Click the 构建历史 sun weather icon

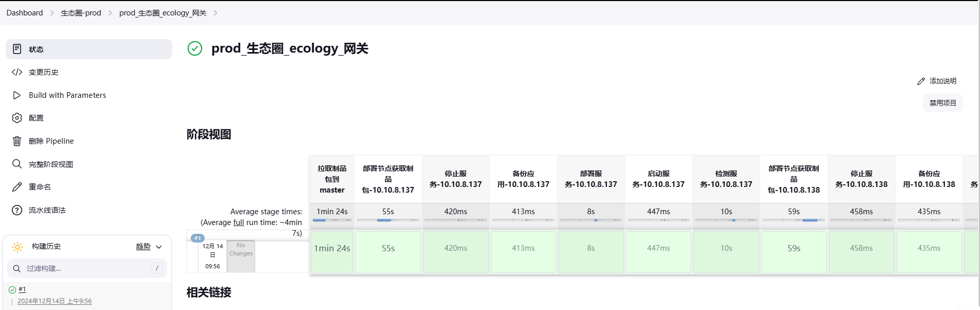(x=18, y=247)
